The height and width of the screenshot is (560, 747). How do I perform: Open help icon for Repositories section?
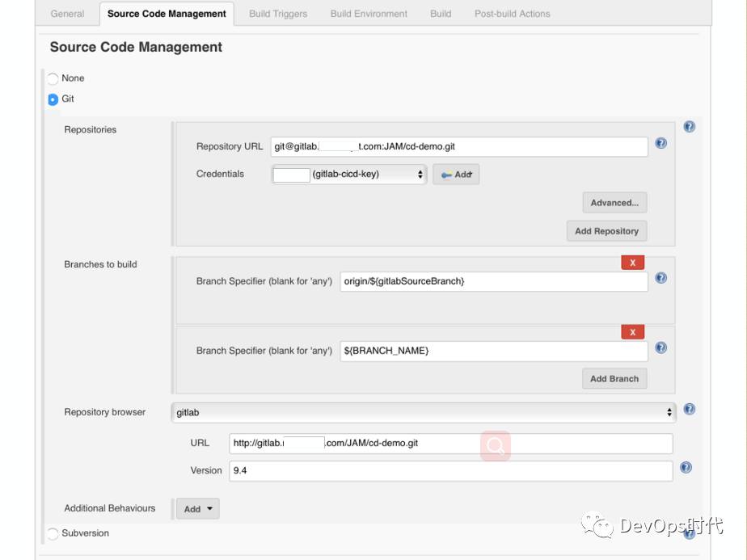pos(689,127)
